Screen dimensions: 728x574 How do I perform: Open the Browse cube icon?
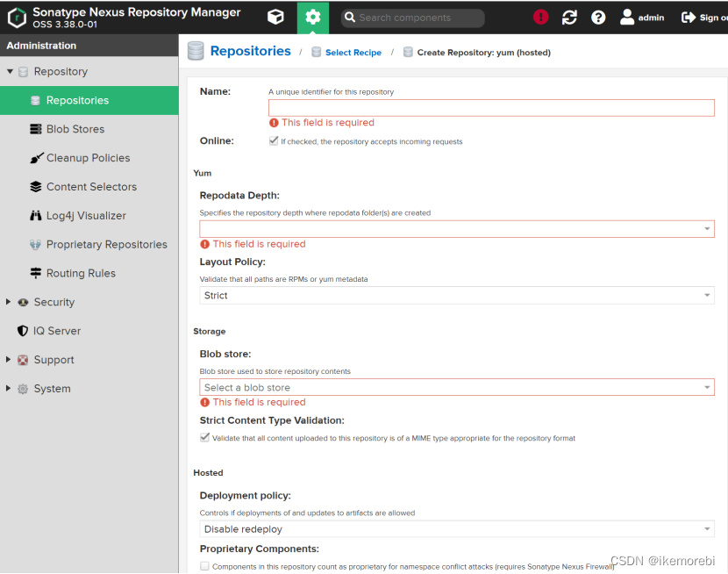click(275, 18)
